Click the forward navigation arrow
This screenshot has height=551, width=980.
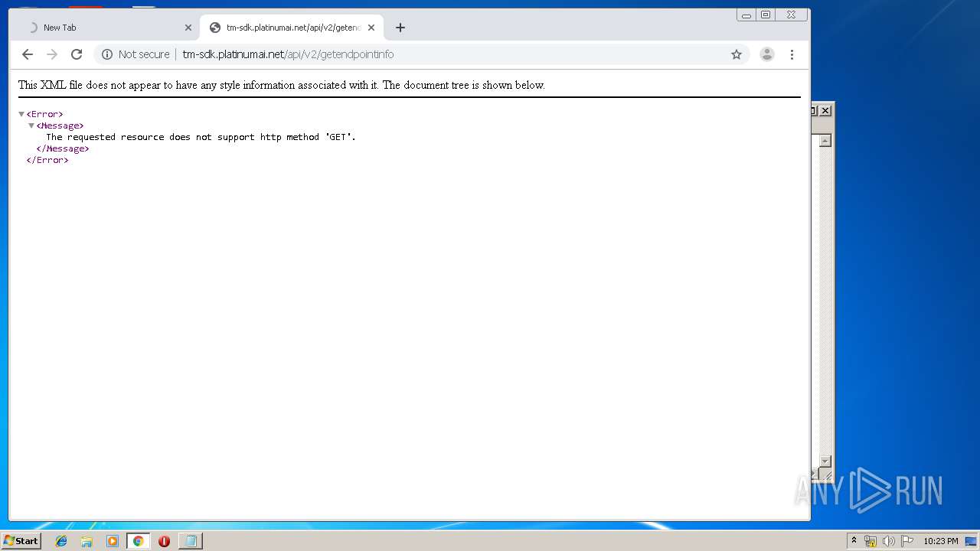[52, 54]
